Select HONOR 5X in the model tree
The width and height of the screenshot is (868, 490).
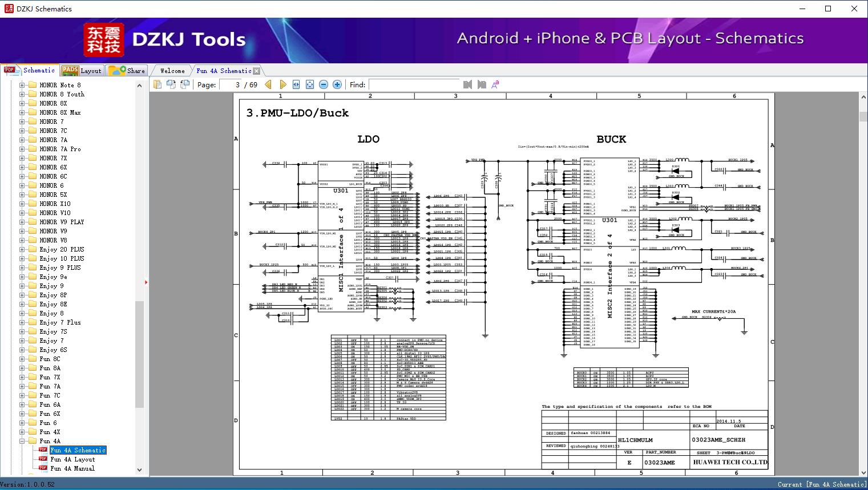click(x=54, y=195)
